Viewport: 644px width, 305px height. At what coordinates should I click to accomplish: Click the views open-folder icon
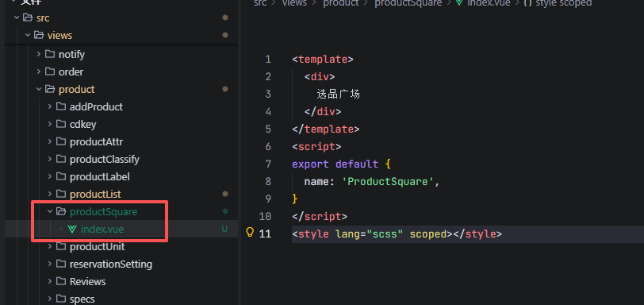pos(39,36)
